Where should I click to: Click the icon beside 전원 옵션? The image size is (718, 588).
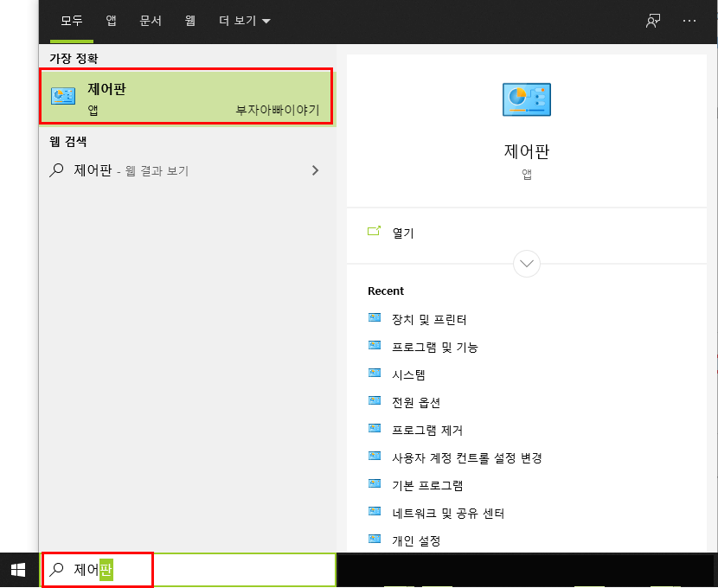click(375, 400)
